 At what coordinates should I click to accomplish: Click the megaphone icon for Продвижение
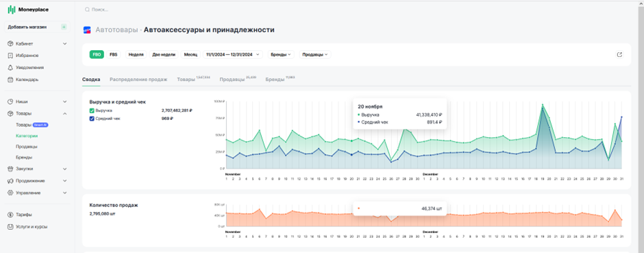(11, 181)
